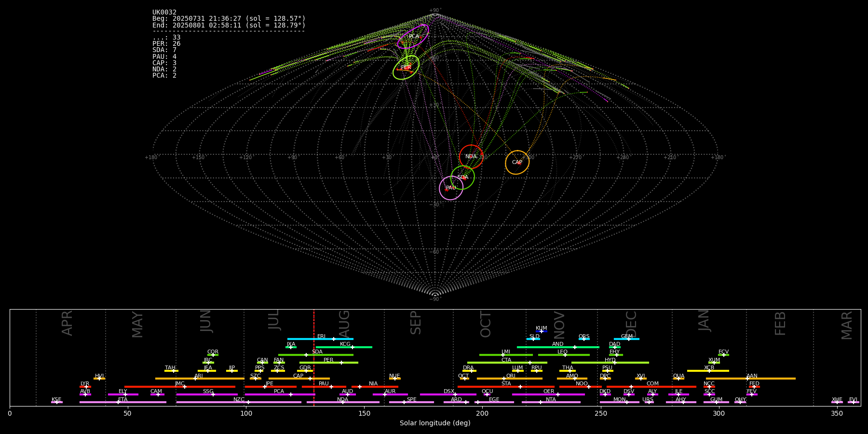Click the AAN shower bar in timeline
The height and width of the screenshot is (434, 868).
coord(751,379)
